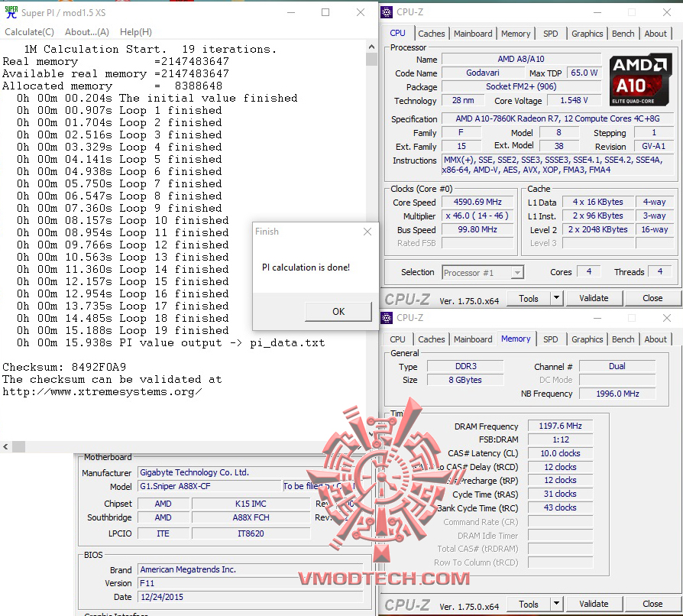
Task: Open Graphics tab in lower CPU-Z window
Action: (x=587, y=339)
